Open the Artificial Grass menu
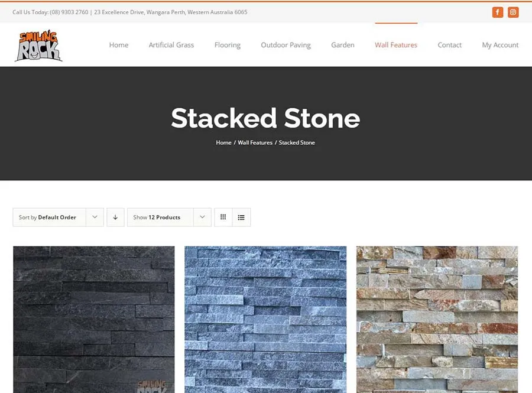 coord(171,45)
